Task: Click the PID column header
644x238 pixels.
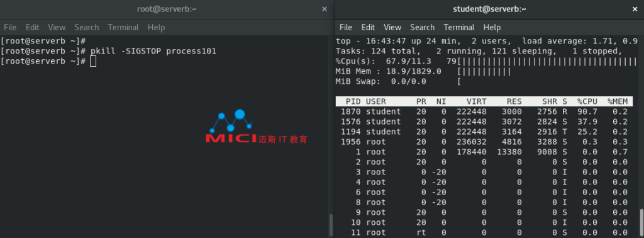Action: coord(353,101)
